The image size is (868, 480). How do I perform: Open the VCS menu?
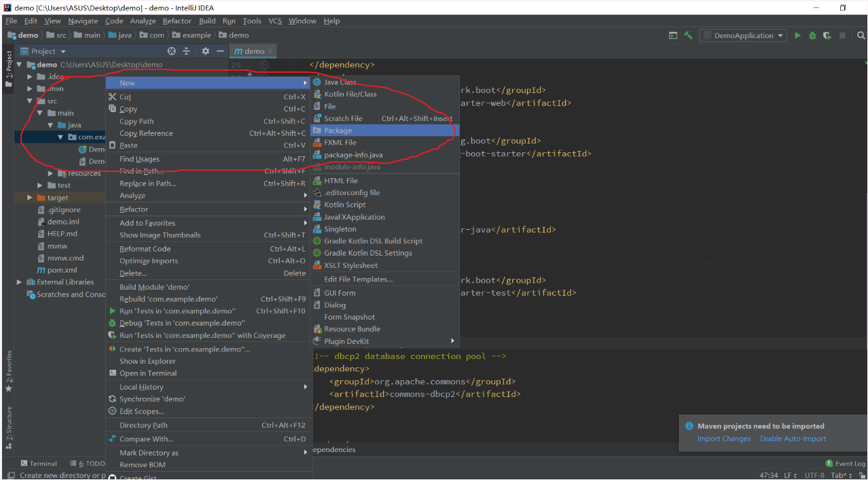[275, 21]
